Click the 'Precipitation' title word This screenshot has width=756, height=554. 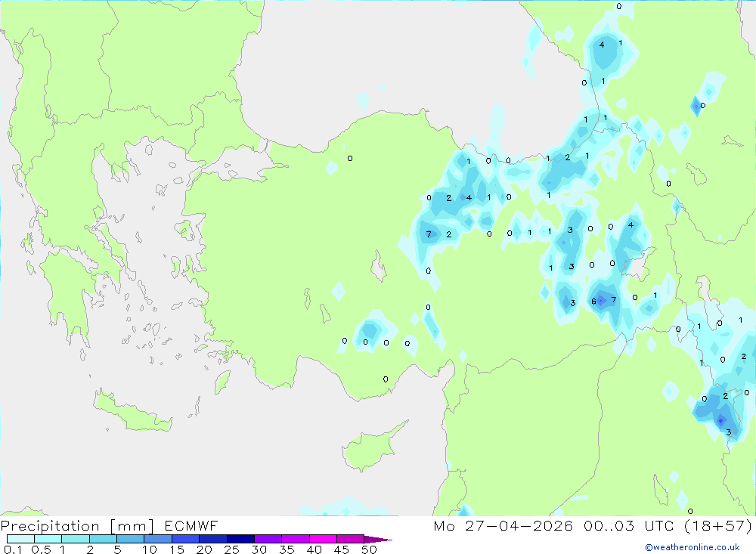point(50,525)
